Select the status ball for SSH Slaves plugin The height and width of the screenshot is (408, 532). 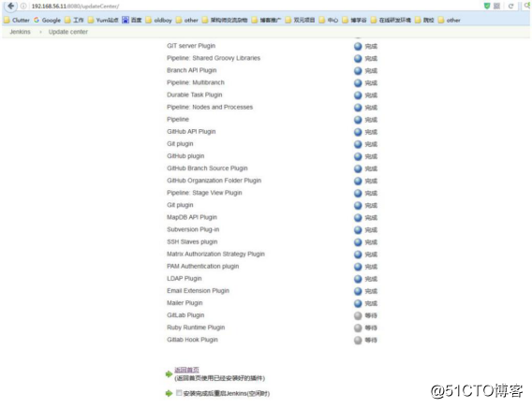[358, 242]
